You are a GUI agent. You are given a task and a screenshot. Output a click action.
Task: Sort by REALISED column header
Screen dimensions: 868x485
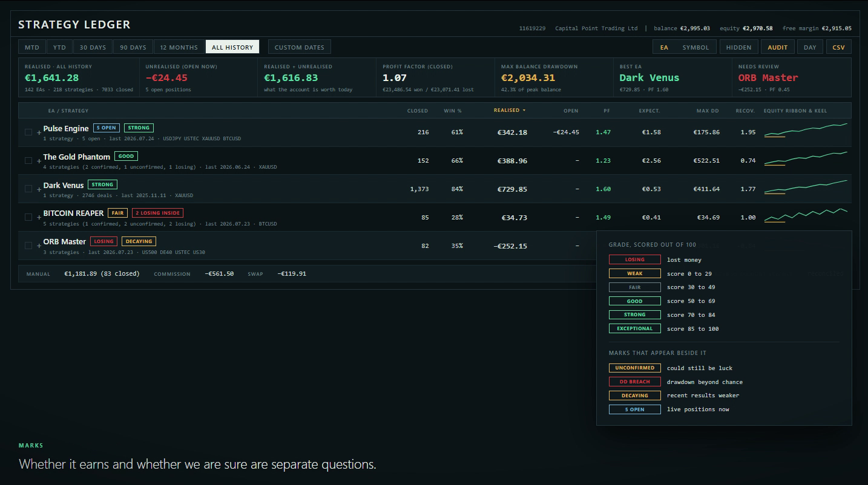510,110
